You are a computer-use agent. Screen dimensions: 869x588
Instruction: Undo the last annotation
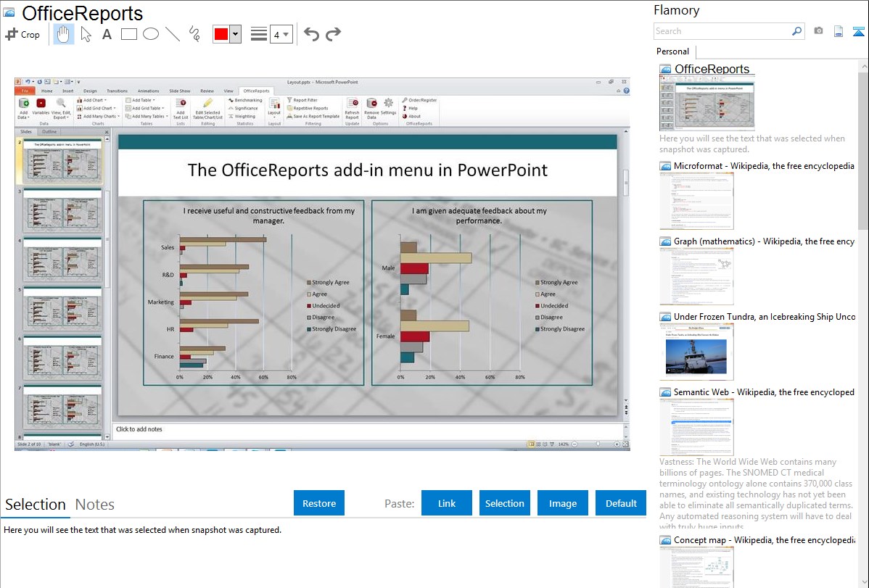coord(311,34)
